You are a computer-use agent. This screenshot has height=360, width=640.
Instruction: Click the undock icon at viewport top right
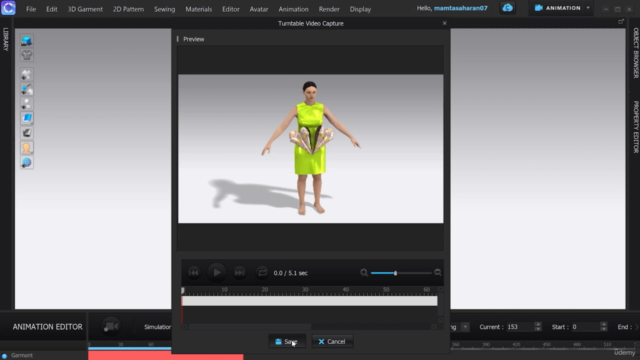pyautogui.click(x=621, y=22)
